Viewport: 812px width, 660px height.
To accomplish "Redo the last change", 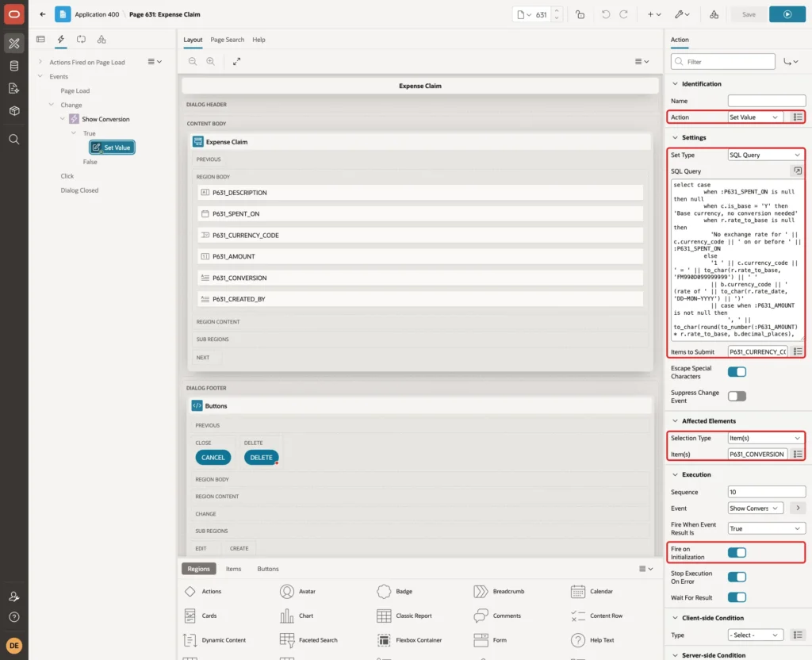I will 623,14.
